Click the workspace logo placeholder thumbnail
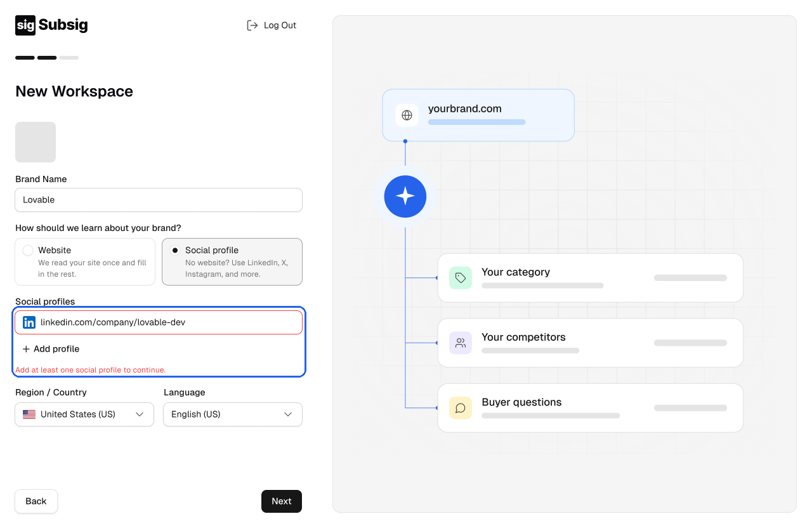This screenshot has width=812, height=528. click(36, 142)
